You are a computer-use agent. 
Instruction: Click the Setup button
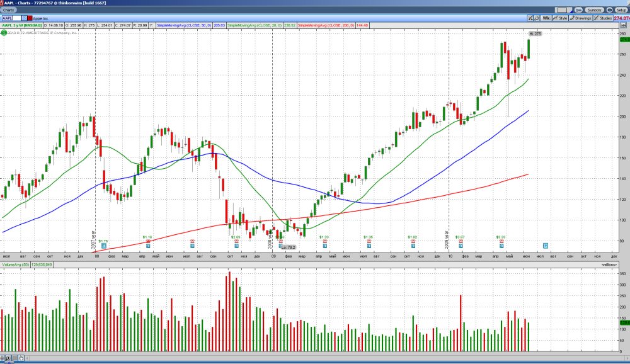621,10
